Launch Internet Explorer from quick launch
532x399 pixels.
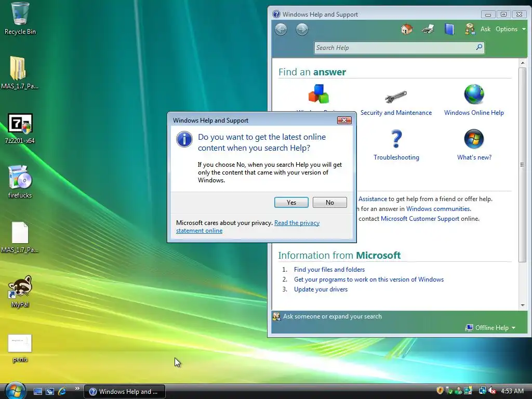pyautogui.click(x=62, y=391)
